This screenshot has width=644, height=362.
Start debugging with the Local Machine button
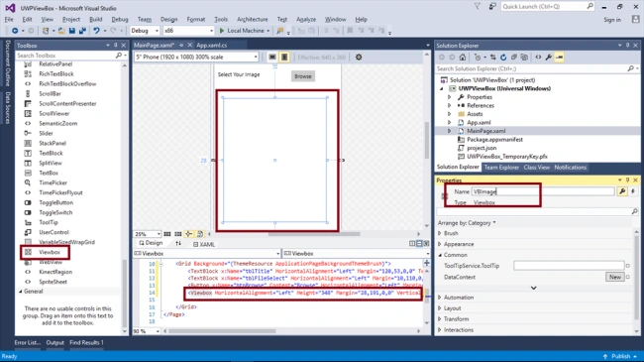point(245,31)
